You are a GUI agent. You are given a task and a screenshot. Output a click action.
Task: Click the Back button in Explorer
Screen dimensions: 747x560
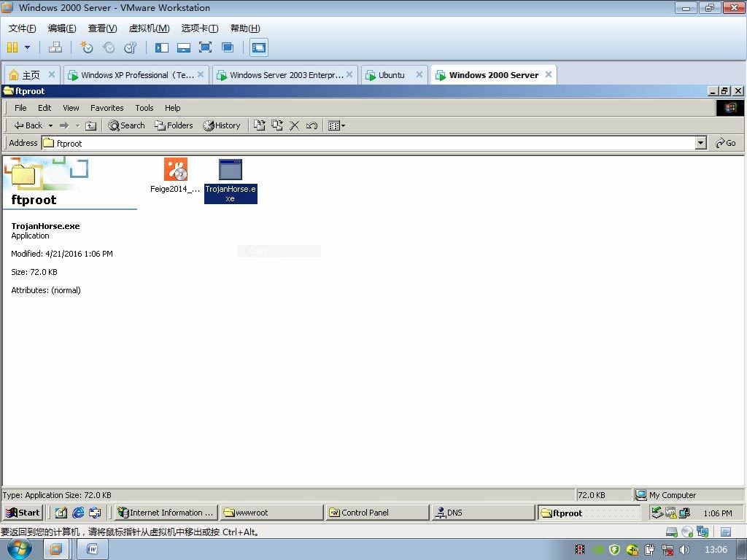(x=28, y=125)
